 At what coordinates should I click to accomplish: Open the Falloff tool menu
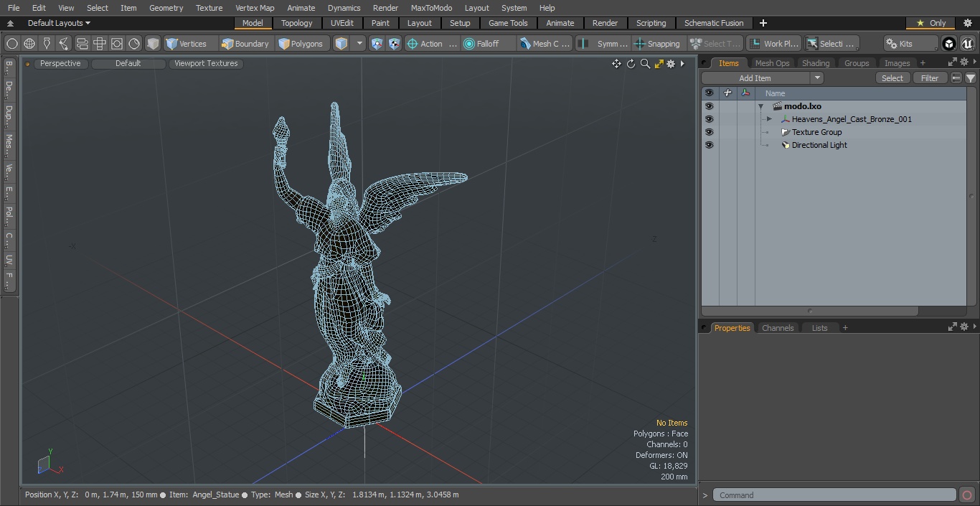click(x=489, y=44)
